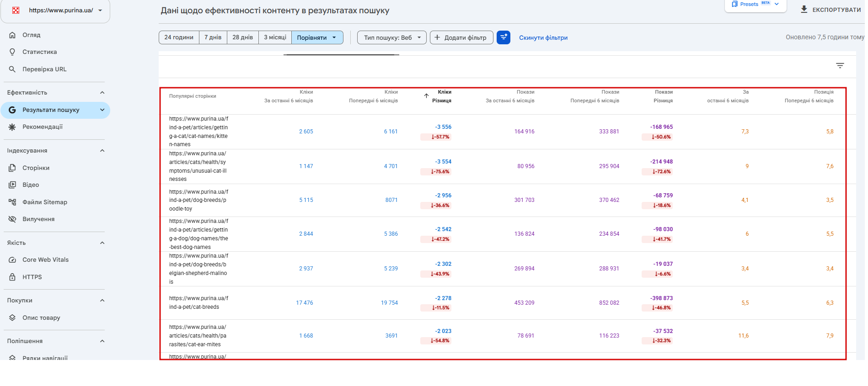
Task: Open Рекомендації asterisk icon in sidebar
Action: (12, 127)
